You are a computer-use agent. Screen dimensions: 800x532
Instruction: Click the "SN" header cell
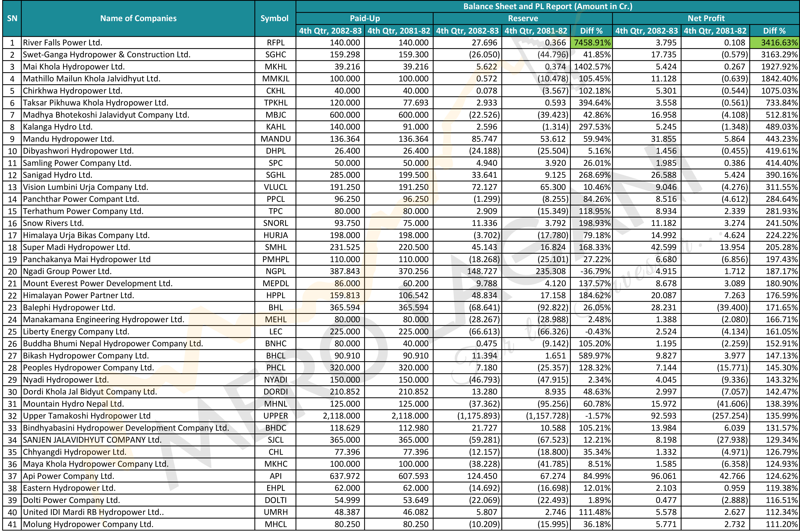click(x=12, y=18)
